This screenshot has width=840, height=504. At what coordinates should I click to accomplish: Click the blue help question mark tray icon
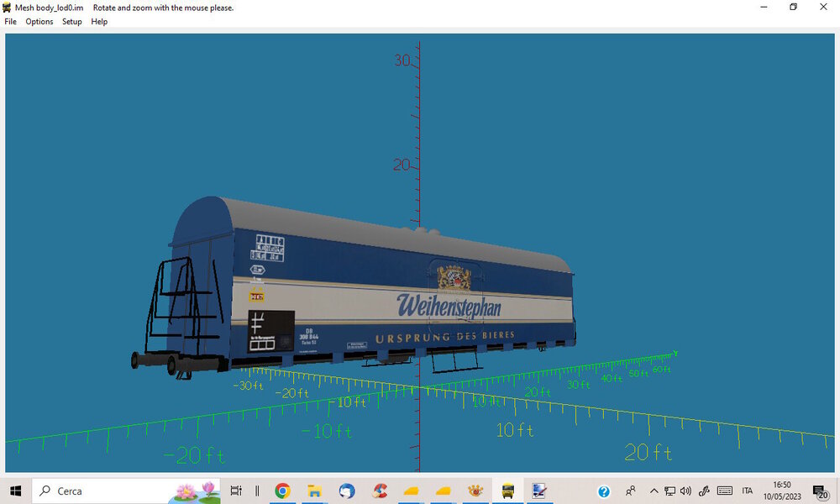604,491
